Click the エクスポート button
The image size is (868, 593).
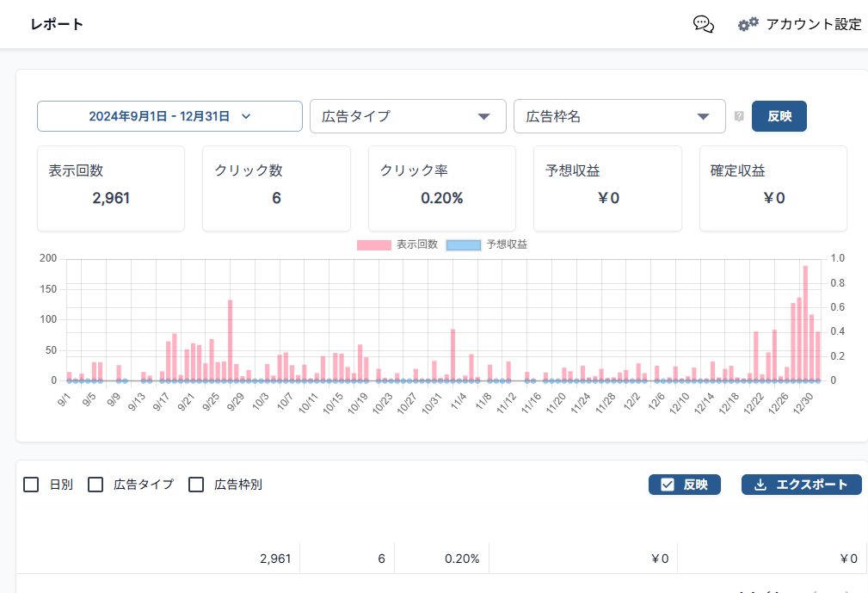[x=801, y=485]
